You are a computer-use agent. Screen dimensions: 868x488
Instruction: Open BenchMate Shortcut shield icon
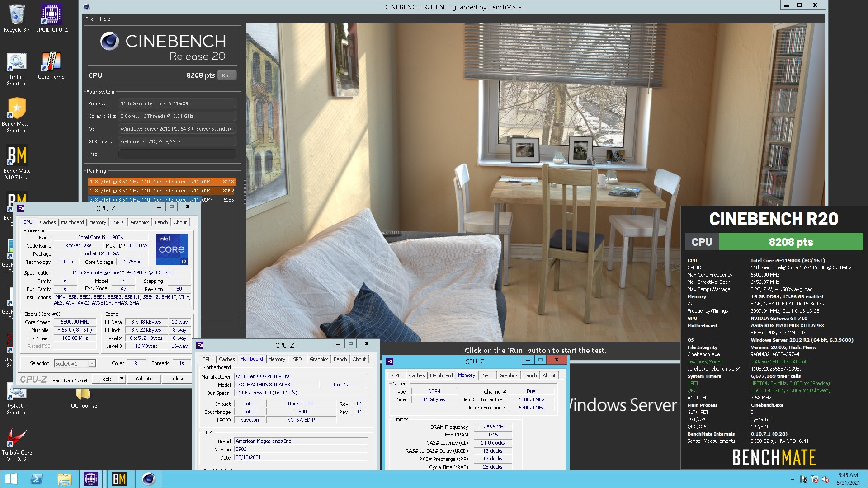(17, 115)
